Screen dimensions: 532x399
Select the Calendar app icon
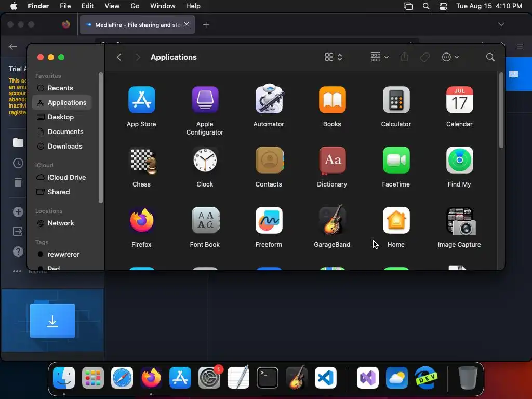pos(459,100)
